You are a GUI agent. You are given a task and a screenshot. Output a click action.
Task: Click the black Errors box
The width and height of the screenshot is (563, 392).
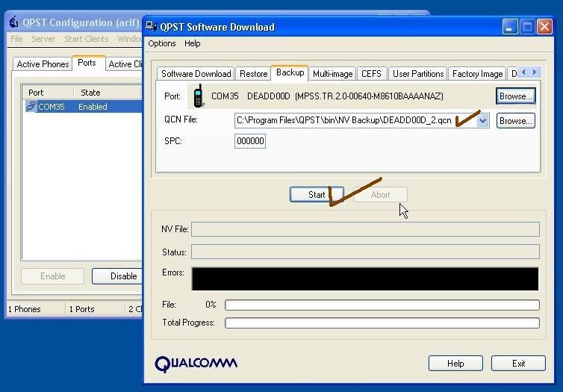click(365, 279)
